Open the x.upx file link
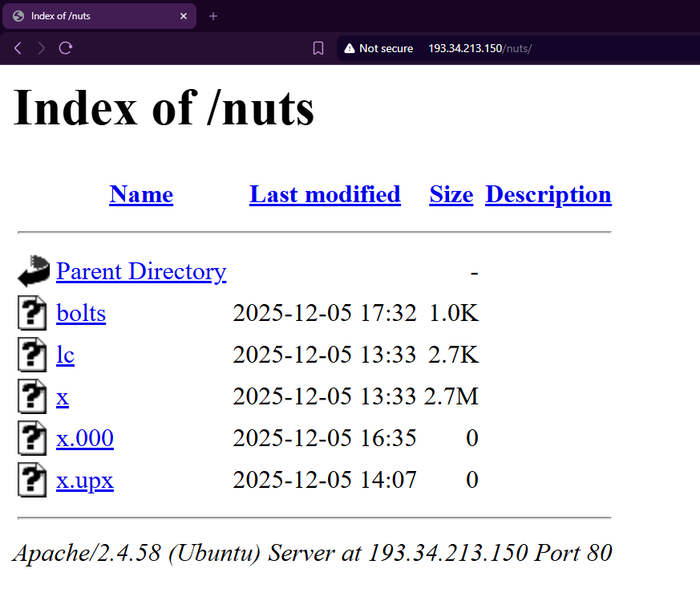This screenshot has height=601, width=700. coord(85,481)
